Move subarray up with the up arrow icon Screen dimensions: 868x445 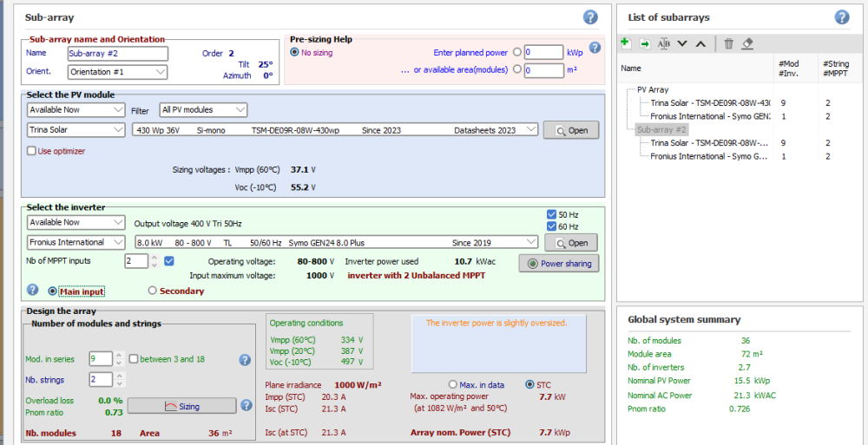pyautogui.click(x=700, y=43)
